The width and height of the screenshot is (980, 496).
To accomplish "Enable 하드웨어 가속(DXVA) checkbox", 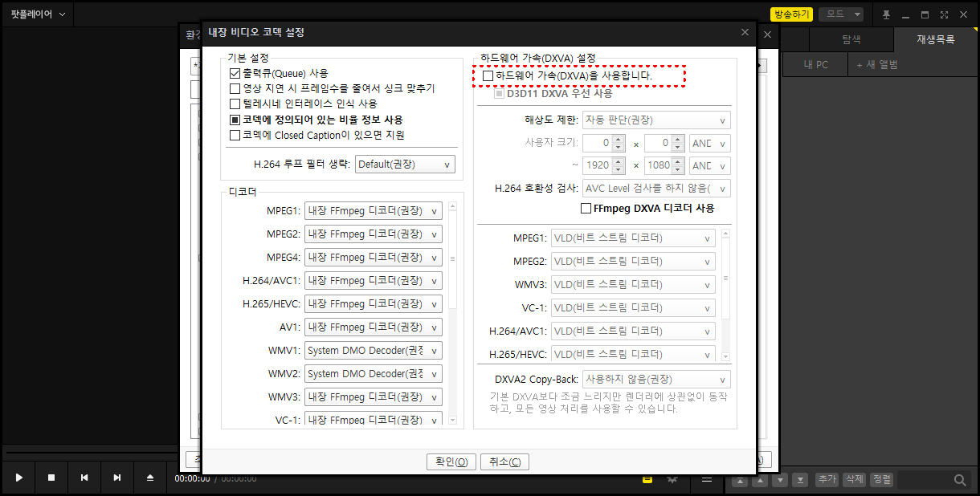I will coord(487,75).
